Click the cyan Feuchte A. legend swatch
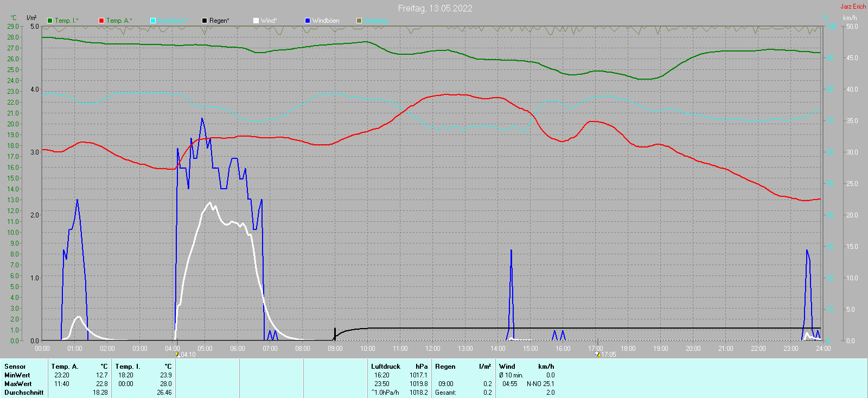Image resolution: width=868 pixels, height=398 pixels. (x=153, y=21)
